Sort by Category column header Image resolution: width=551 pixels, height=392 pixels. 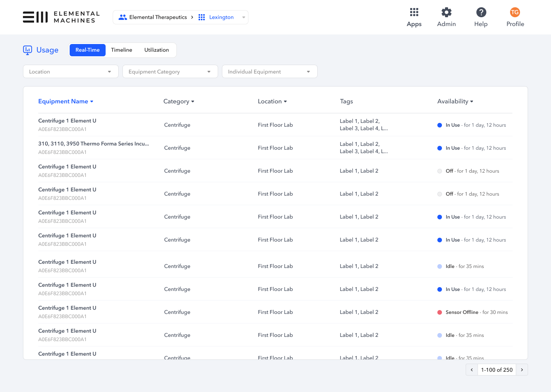(x=179, y=101)
